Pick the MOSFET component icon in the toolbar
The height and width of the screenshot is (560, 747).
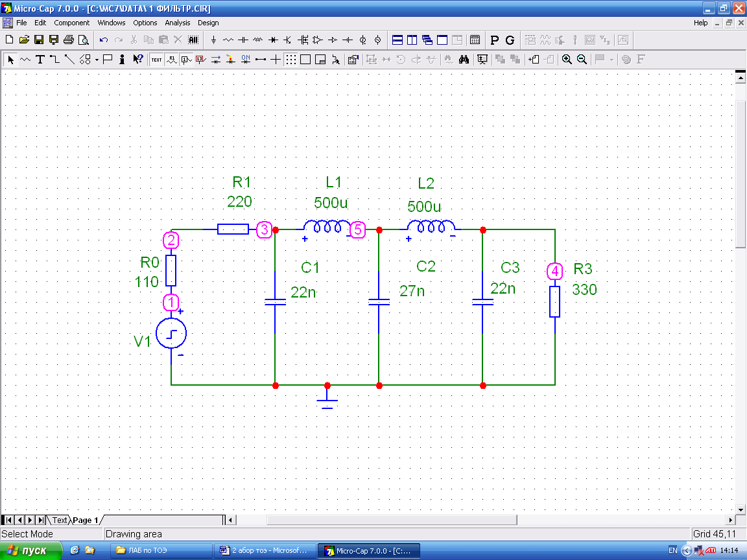tap(303, 40)
